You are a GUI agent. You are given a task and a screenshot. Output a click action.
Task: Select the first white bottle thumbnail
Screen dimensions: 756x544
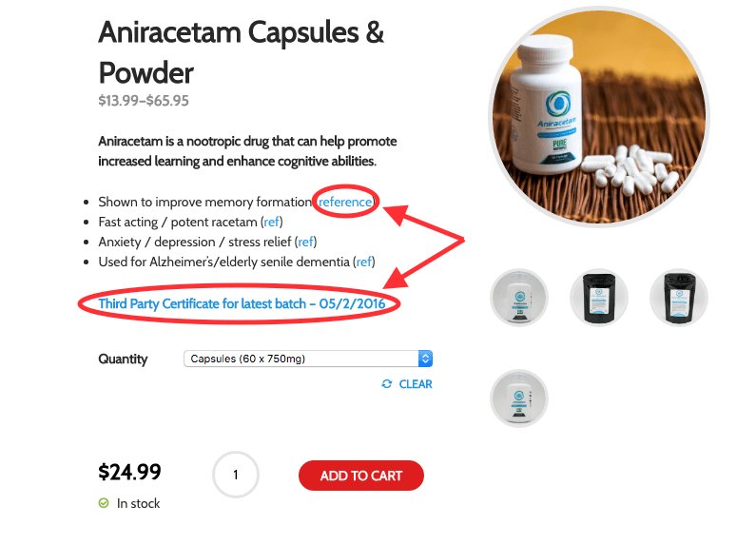click(x=519, y=298)
